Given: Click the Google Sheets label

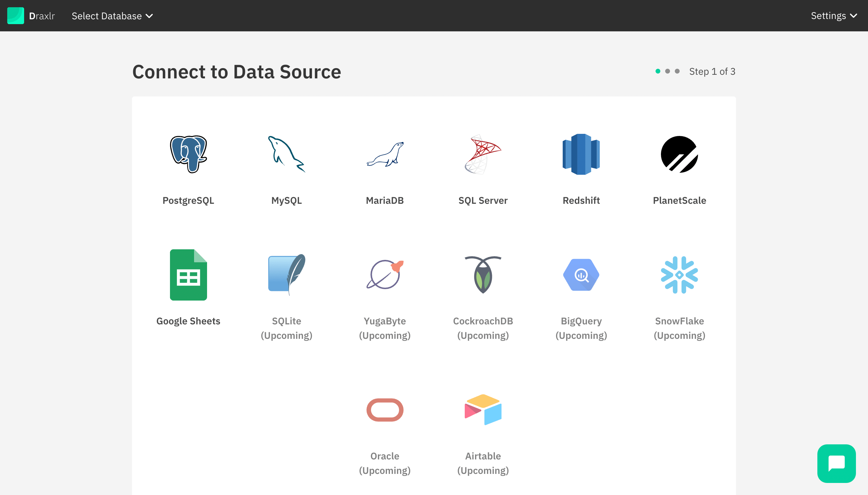Looking at the screenshot, I should coord(188,321).
